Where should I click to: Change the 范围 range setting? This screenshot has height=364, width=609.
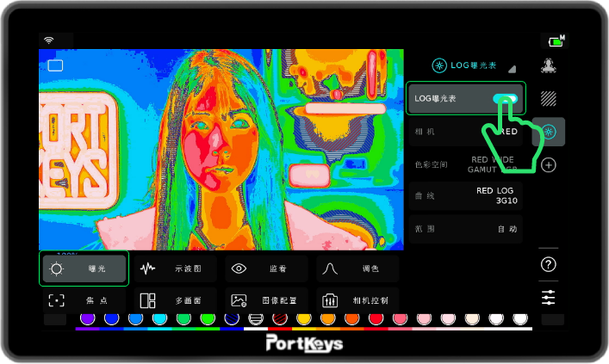pos(465,229)
